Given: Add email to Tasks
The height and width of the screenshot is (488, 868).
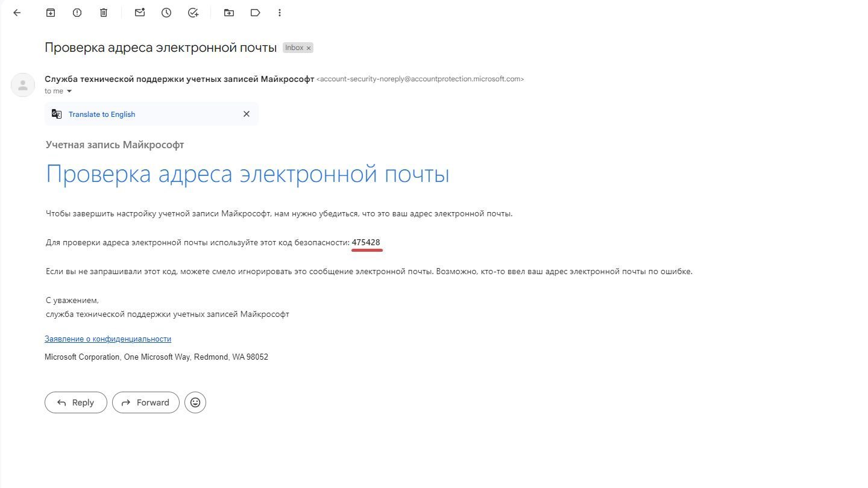Looking at the screenshot, I should click(193, 13).
